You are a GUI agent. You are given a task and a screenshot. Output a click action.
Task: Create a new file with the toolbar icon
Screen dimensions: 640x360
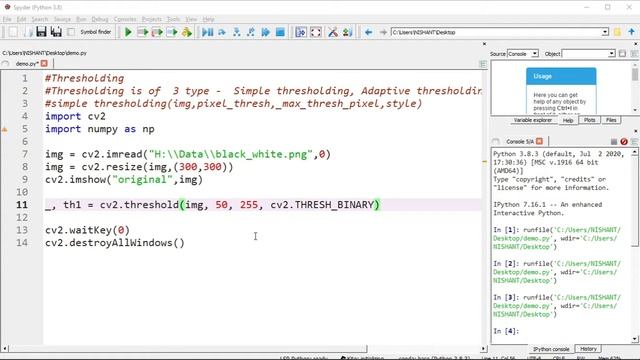click(x=13, y=32)
